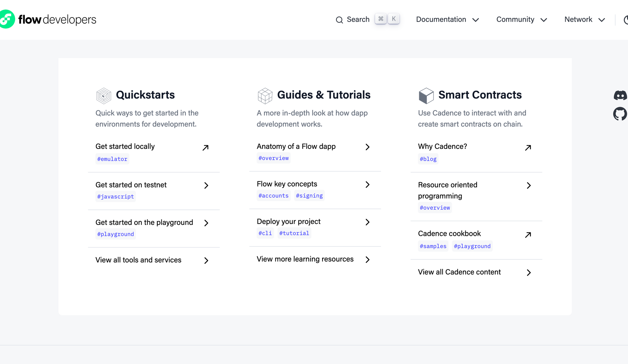Click the #signing tag
Viewport: 628px width, 364px height.
309,196
